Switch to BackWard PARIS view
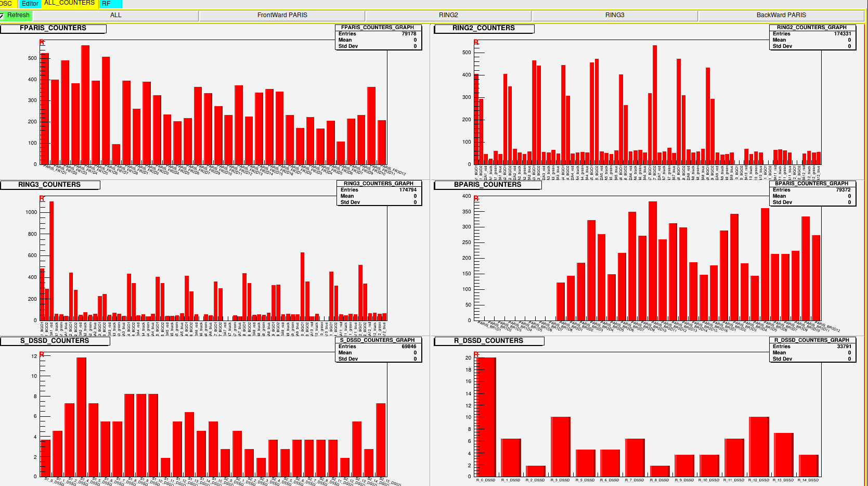 pyautogui.click(x=781, y=15)
